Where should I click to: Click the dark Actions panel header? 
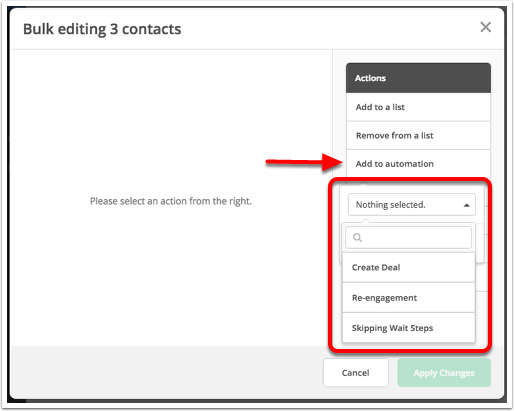[418, 78]
